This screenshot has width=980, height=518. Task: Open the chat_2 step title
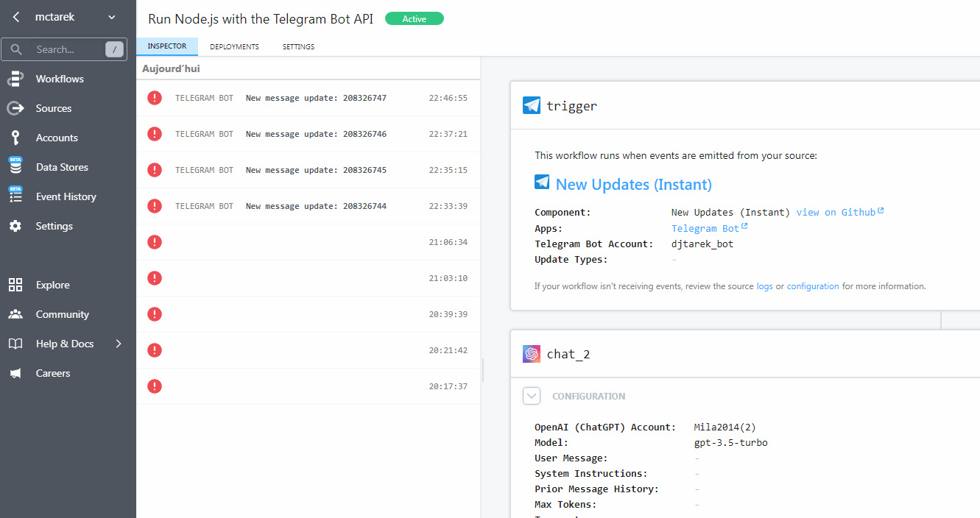pos(568,355)
